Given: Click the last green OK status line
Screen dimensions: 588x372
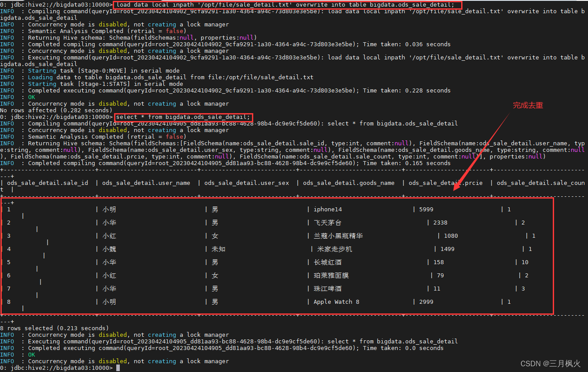Looking at the screenshot, I should coord(32,355).
